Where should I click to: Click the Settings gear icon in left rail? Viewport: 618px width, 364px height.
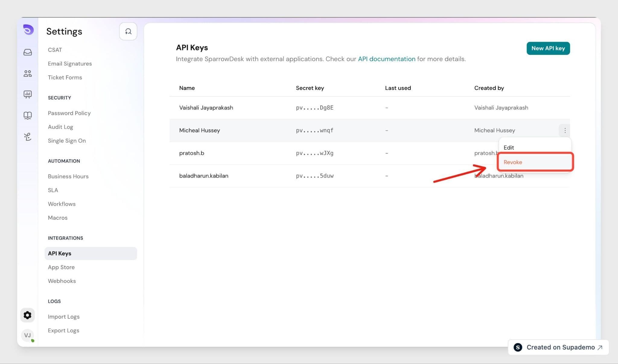tap(27, 315)
